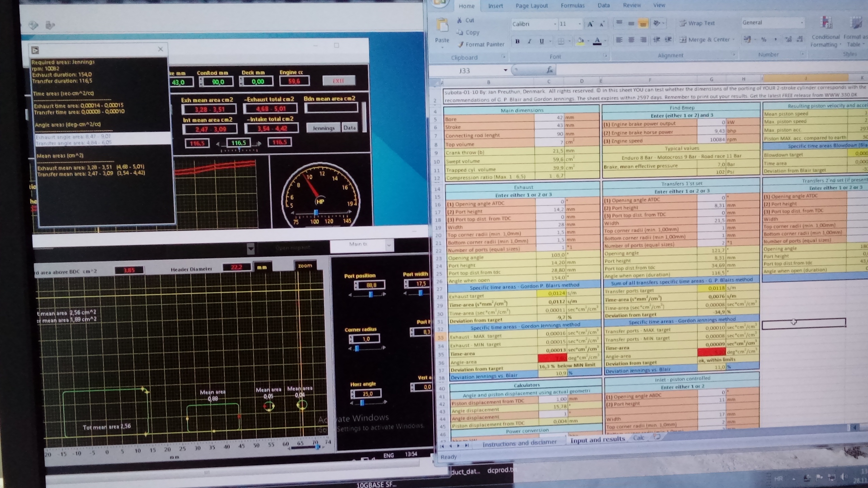Click the Accounting Number Format icon
868x488 pixels.
[x=747, y=40]
